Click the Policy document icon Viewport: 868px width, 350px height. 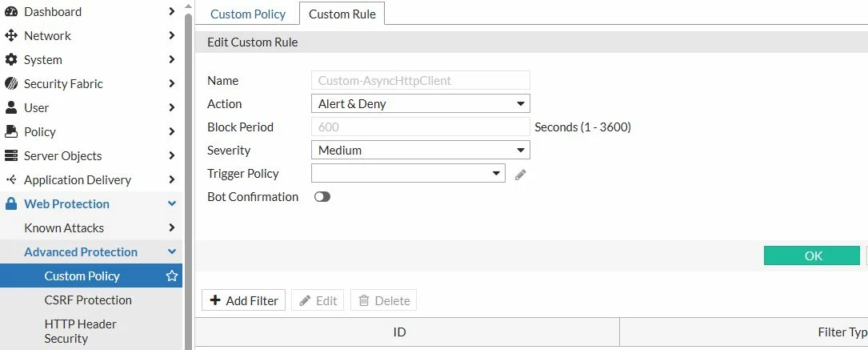[11, 132]
